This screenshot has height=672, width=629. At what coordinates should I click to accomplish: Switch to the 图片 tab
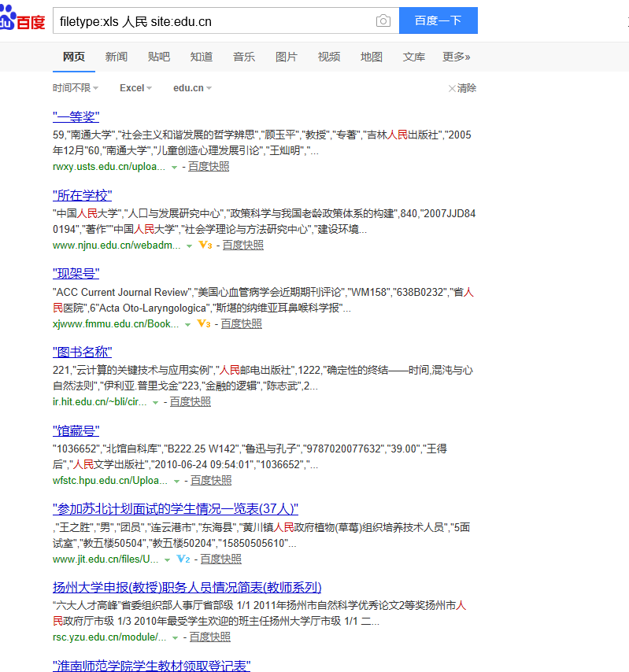286,57
